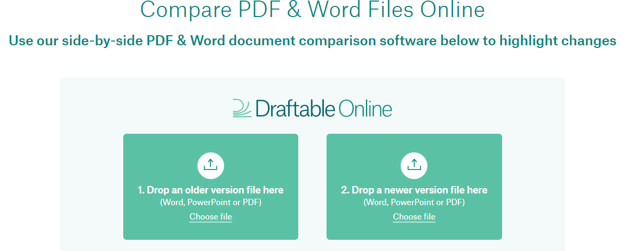Viewport: 644px width, 251px height.
Task: Click upload icon in older version box
Action: click(211, 165)
